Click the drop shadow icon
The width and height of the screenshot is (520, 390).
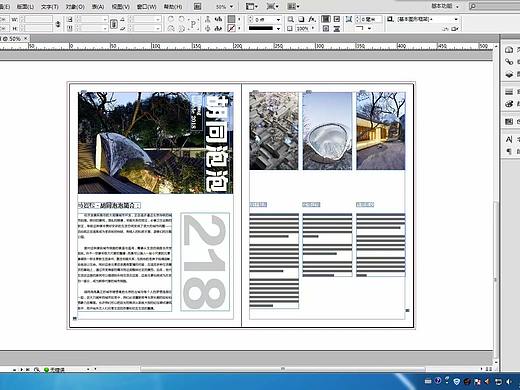pos(301,19)
